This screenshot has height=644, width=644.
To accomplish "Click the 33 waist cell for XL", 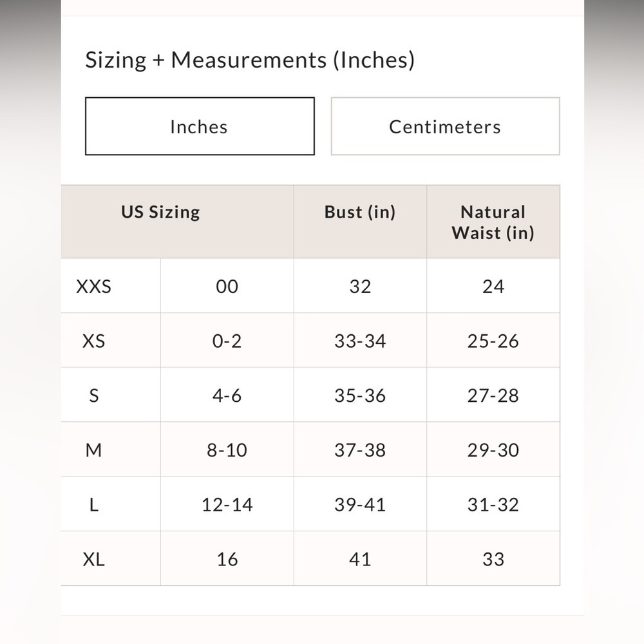I will tap(493, 560).
